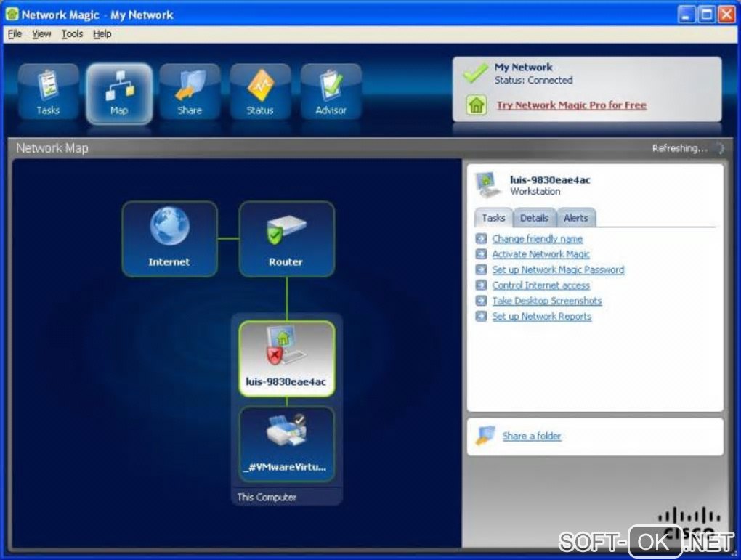Image resolution: width=741 pixels, height=560 pixels.
Task: Select the Internet globe node
Action: click(x=170, y=239)
